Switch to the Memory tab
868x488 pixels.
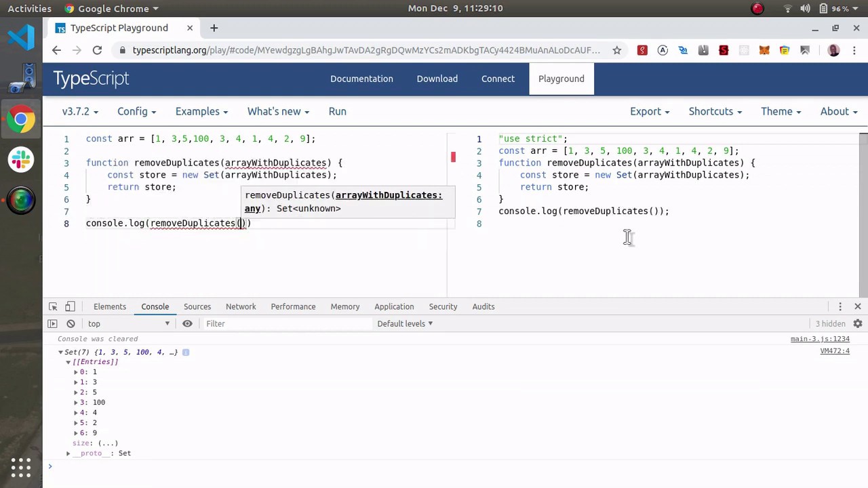(345, 306)
